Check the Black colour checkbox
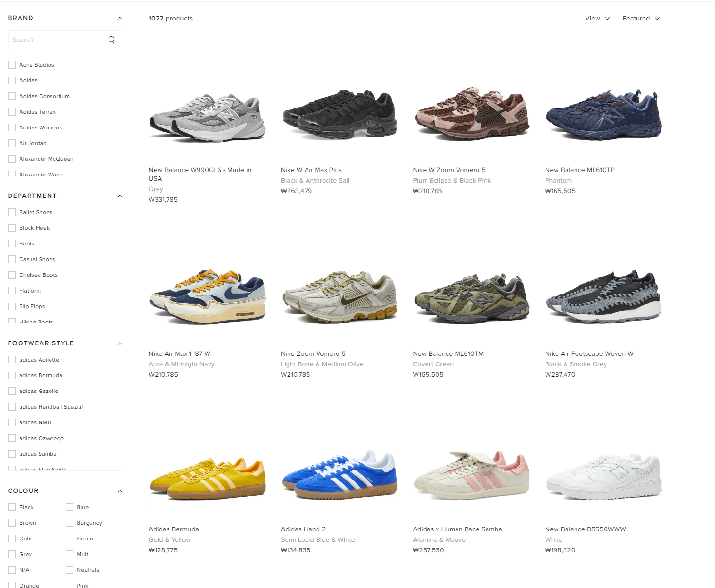This screenshot has height=588, width=715. [x=12, y=507]
